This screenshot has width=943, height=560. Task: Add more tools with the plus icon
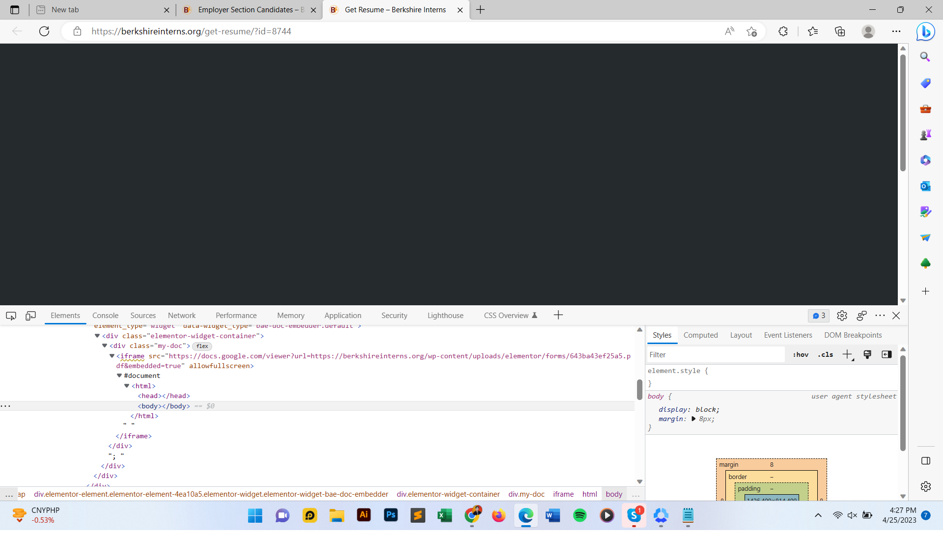(x=558, y=315)
